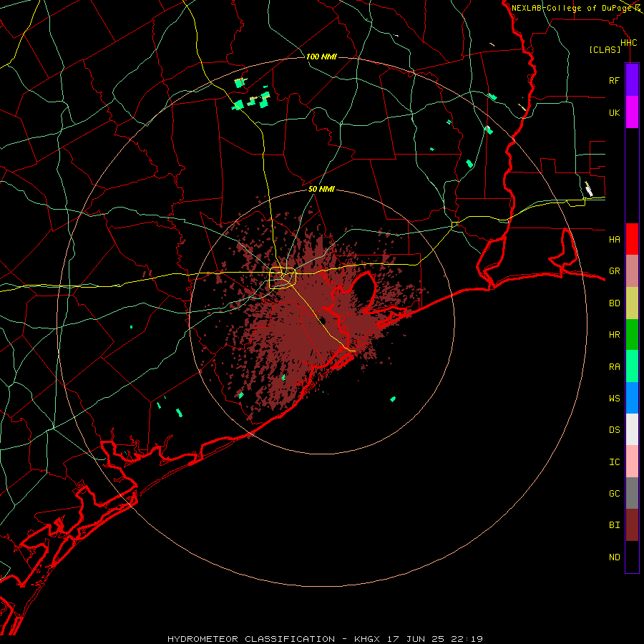Screen dimensions: 644x644
Task: Click the 22:19 timestamp in the footer
Action: tap(466, 639)
